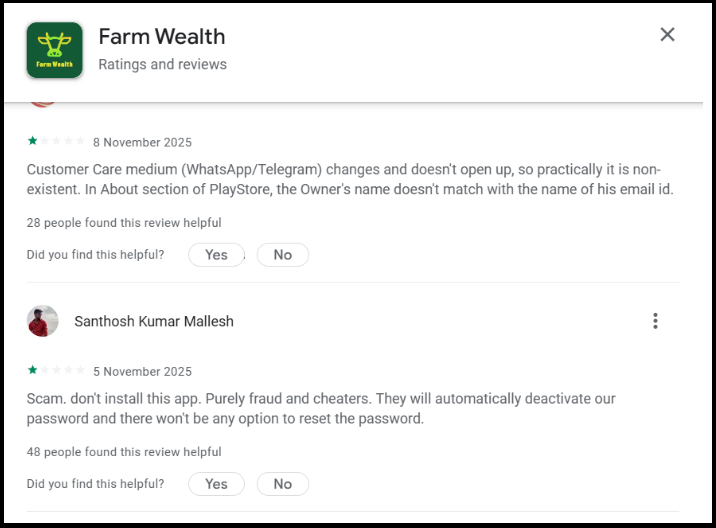716x528 pixels.
Task: Click the Farm Wealth title text
Action: click(162, 37)
